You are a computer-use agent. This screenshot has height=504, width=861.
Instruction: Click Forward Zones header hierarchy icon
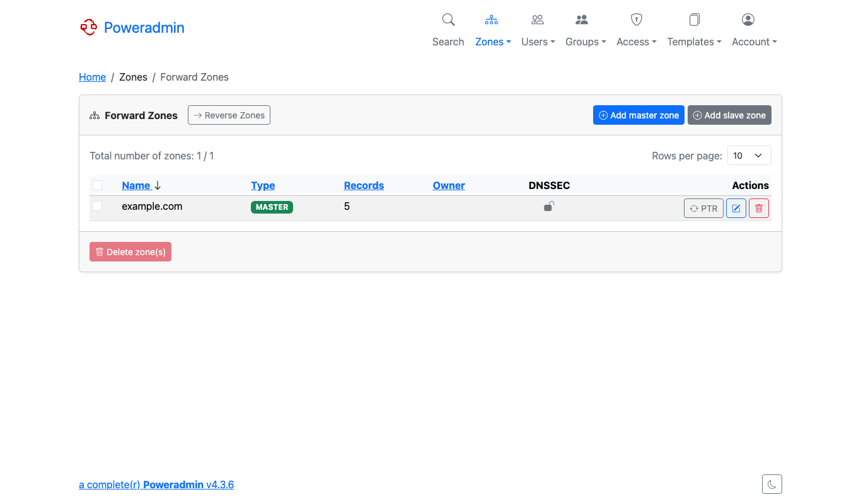pos(95,115)
